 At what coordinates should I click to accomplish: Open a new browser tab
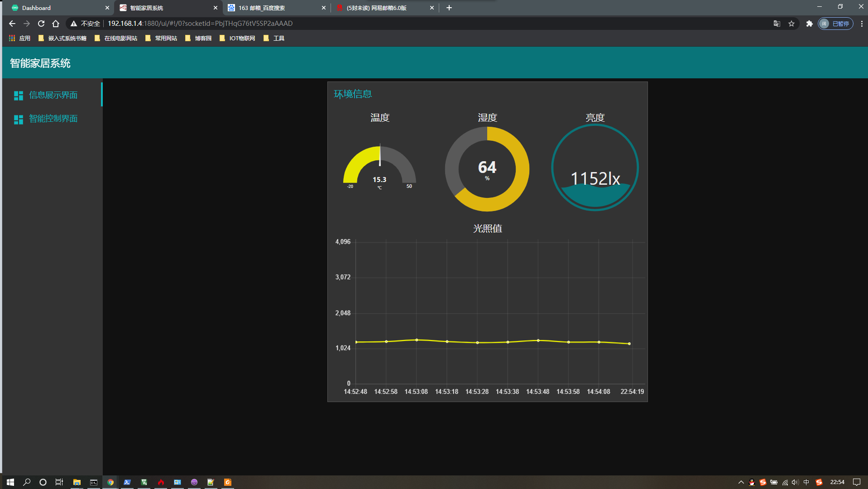click(449, 8)
